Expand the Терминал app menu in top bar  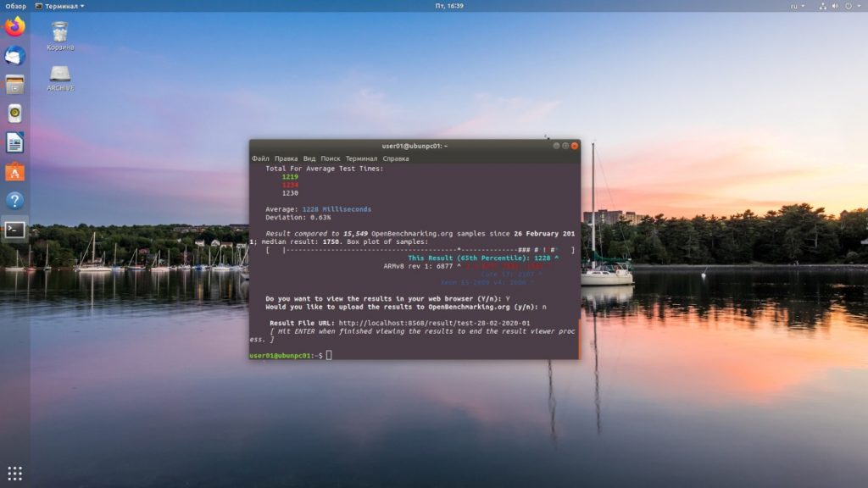tap(60, 6)
